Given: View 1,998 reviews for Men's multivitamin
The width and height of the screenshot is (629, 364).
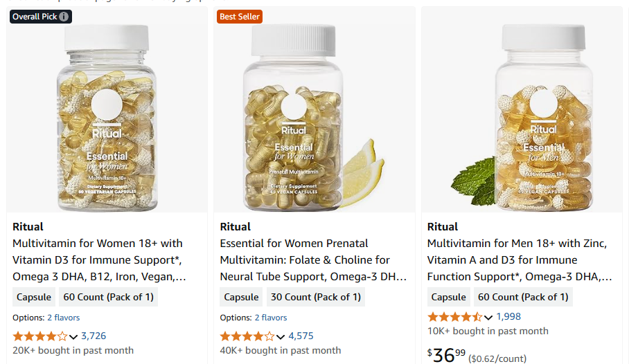Looking at the screenshot, I should click(x=508, y=317).
